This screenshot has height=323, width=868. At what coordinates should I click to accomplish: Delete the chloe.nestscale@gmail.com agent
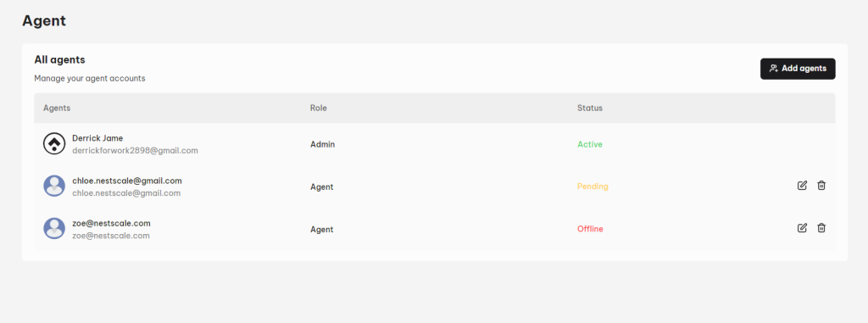coord(821,186)
